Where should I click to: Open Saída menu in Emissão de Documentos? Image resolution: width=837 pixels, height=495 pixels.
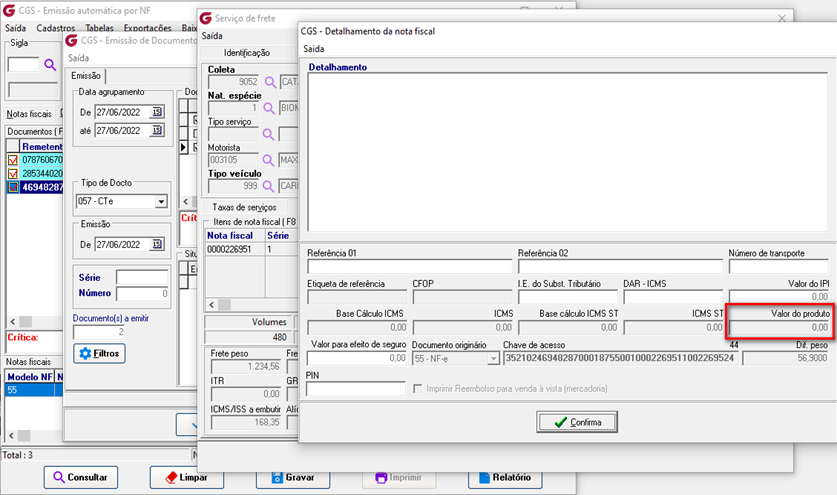(78, 58)
